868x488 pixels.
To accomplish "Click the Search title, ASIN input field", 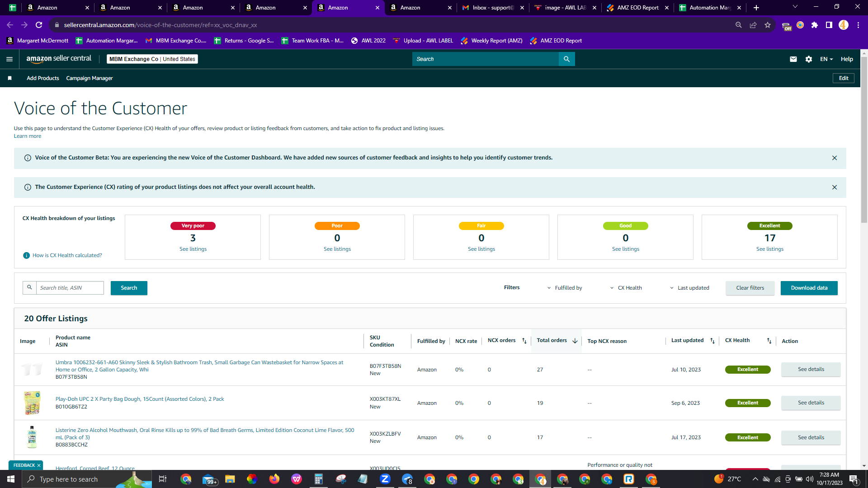I will pyautogui.click(x=70, y=288).
